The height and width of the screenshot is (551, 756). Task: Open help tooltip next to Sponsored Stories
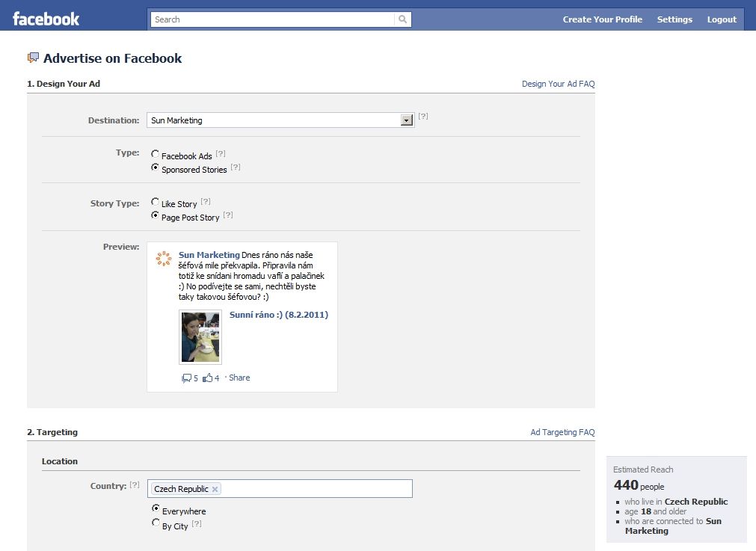coord(236,167)
